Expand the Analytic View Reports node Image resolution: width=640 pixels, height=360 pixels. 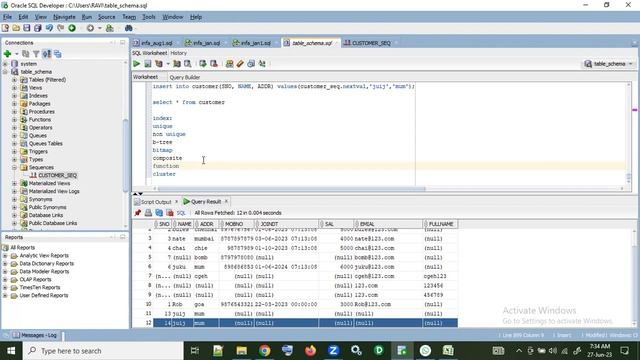click(x=5, y=256)
